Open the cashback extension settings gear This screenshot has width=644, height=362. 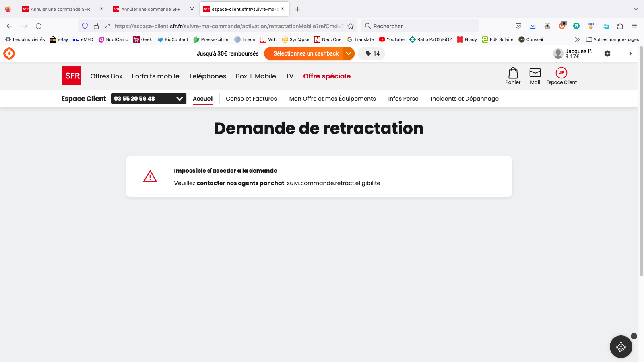point(608,53)
